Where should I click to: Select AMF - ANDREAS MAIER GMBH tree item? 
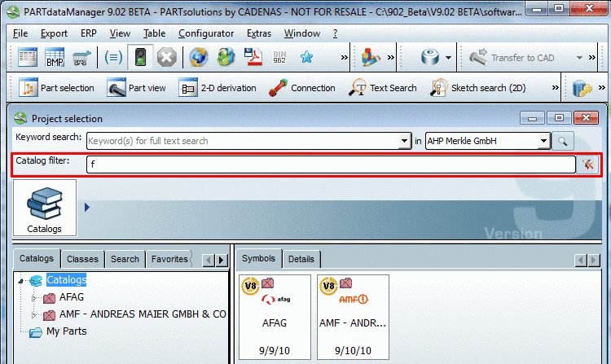[x=143, y=314]
